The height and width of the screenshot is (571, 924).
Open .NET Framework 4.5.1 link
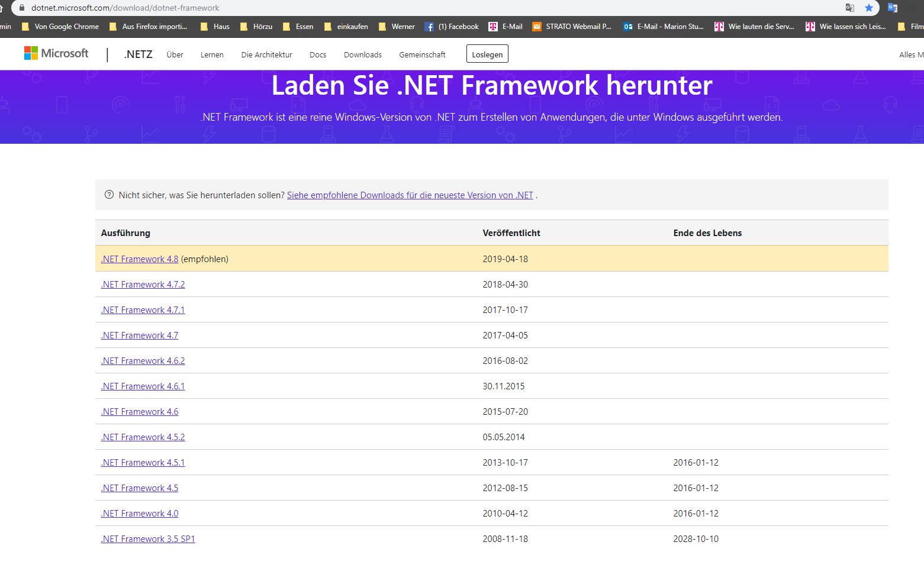coord(143,463)
